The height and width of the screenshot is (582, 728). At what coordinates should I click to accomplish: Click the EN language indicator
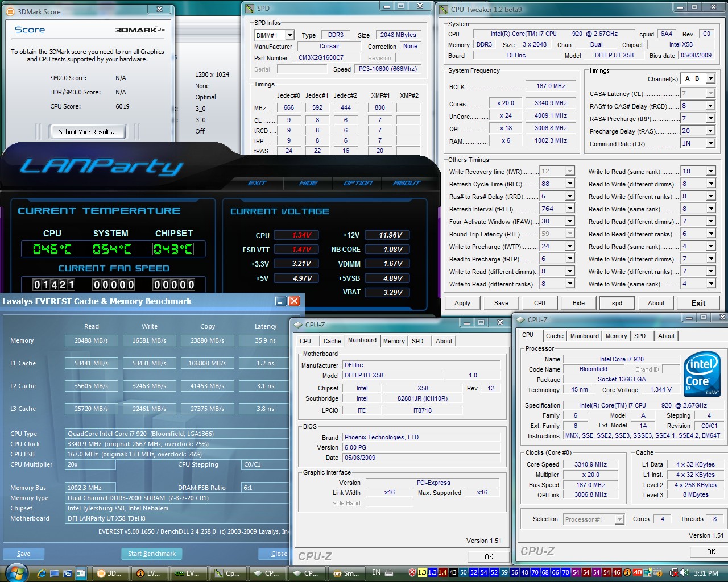coord(376,572)
